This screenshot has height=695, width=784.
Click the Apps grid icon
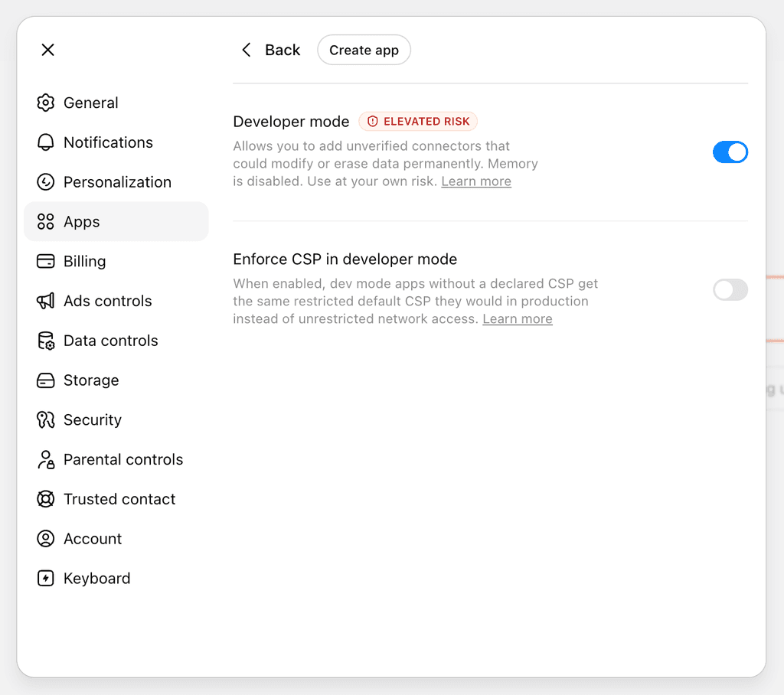coord(45,221)
